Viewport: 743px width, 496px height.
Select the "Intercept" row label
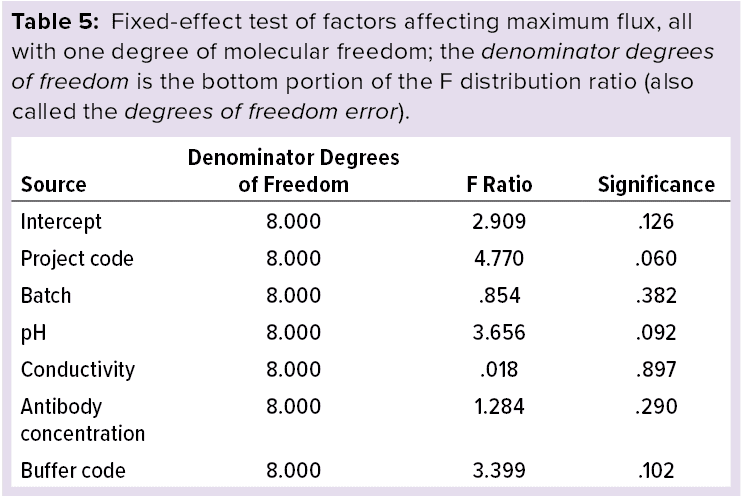click(x=61, y=221)
